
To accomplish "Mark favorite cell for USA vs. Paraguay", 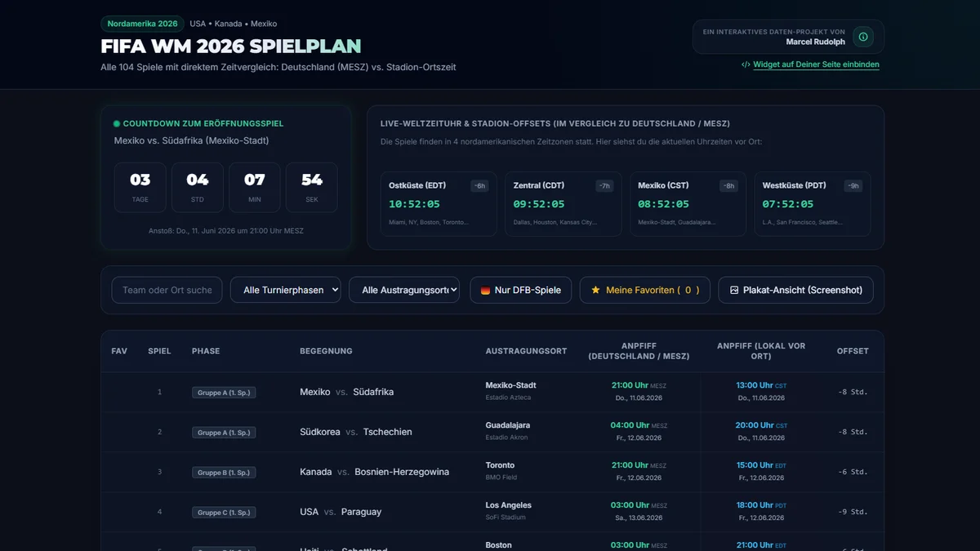I will (119, 512).
